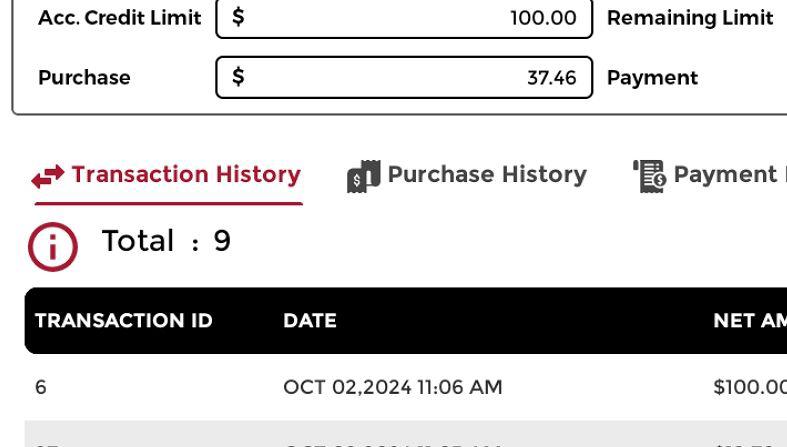Click the dollar sign in Purchase field
Image resolution: width=787 pixels, height=447 pixels.
[x=238, y=77]
